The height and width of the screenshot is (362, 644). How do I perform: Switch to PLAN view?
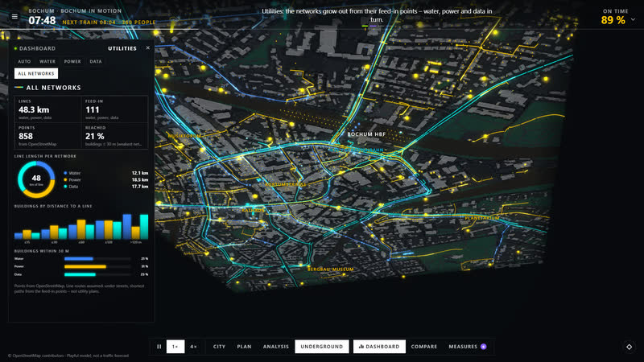point(244,347)
